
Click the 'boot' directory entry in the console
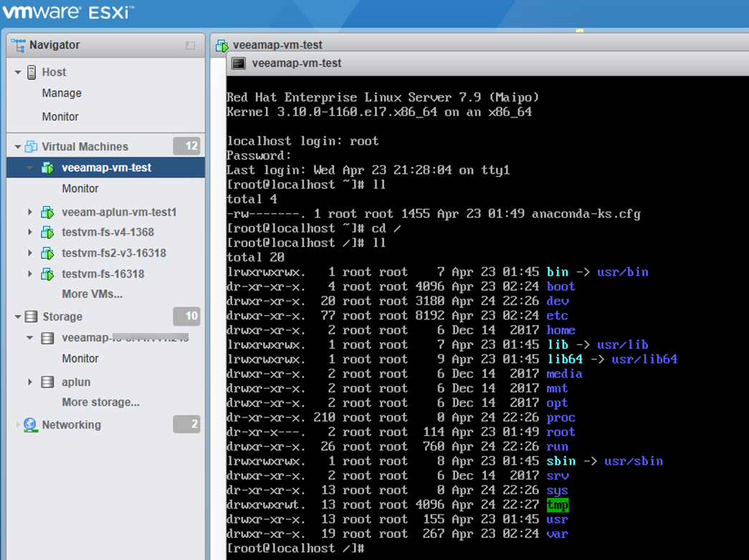(560, 286)
